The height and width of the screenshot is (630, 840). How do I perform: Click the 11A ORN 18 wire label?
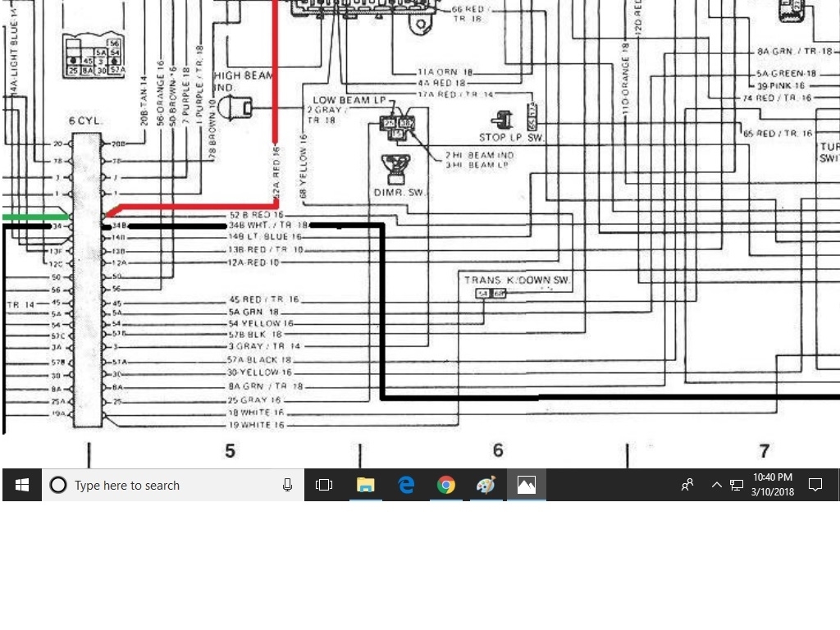point(445,72)
